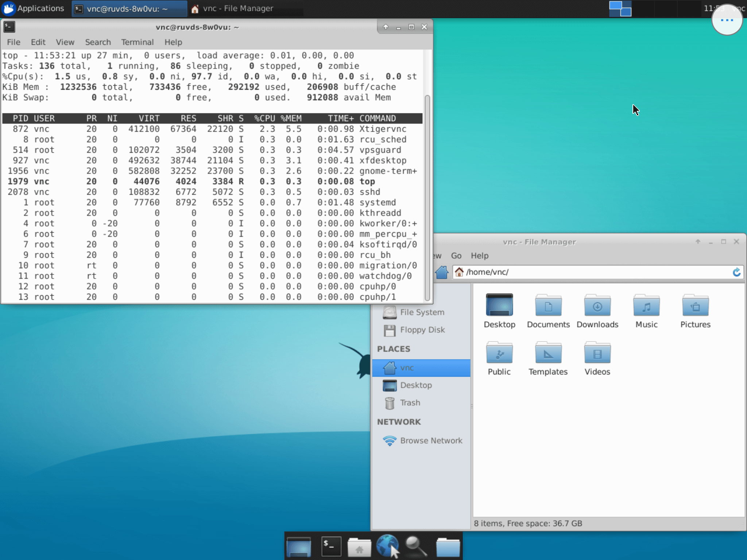Click the Go menu in File Manager
The width and height of the screenshot is (747, 560).
tap(456, 255)
